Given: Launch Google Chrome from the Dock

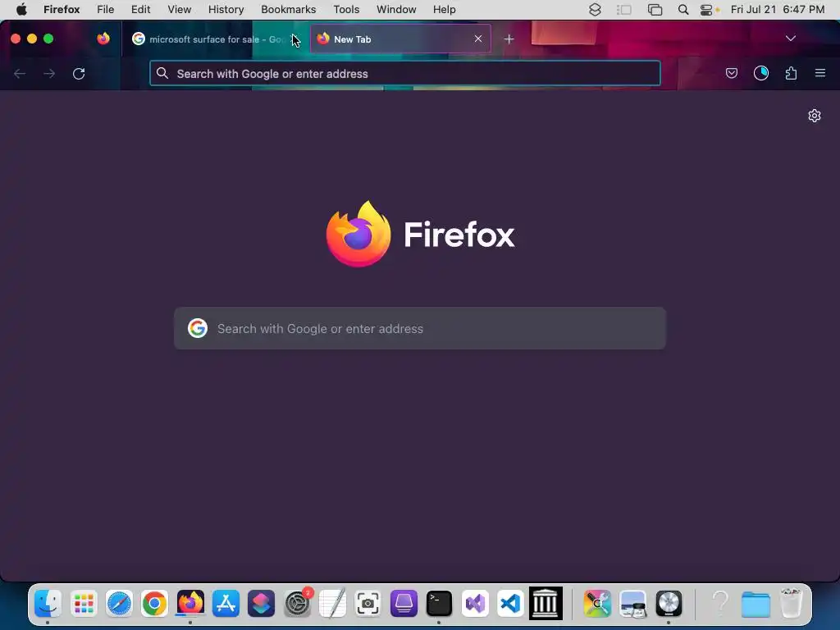Looking at the screenshot, I should click(x=154, y=604).
